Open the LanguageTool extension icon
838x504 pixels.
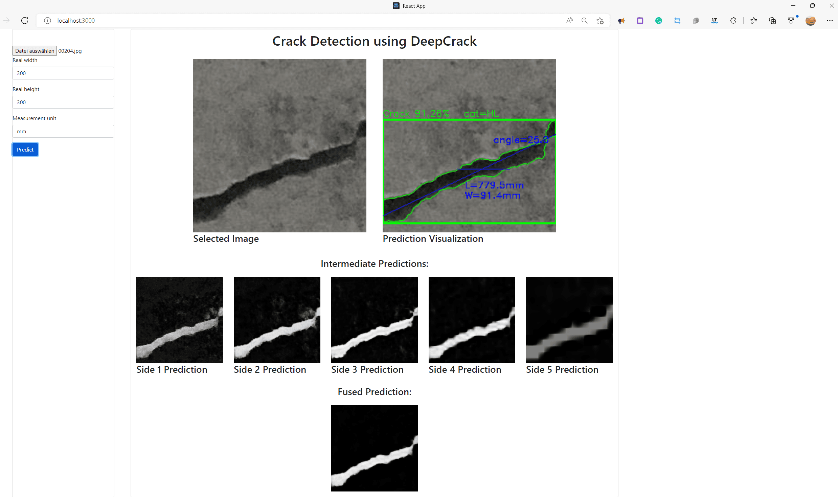715,21
